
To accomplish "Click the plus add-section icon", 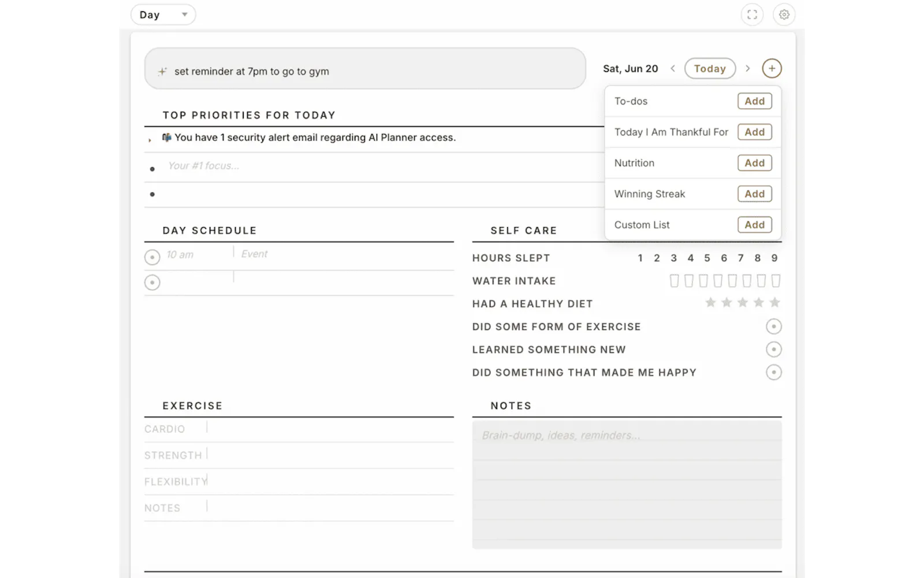I will click(x=772, y=68).
